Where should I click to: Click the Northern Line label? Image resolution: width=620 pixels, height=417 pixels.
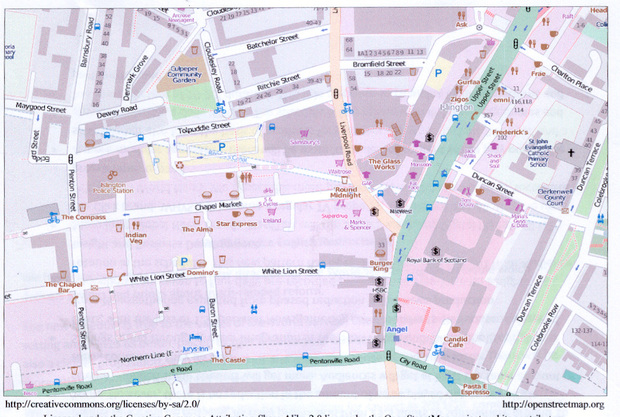pos(146,357)
